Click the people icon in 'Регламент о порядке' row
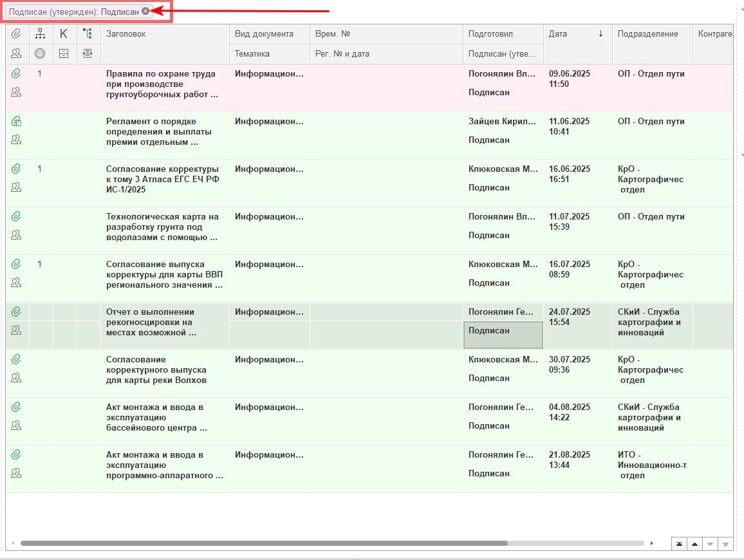 point(17,140)
